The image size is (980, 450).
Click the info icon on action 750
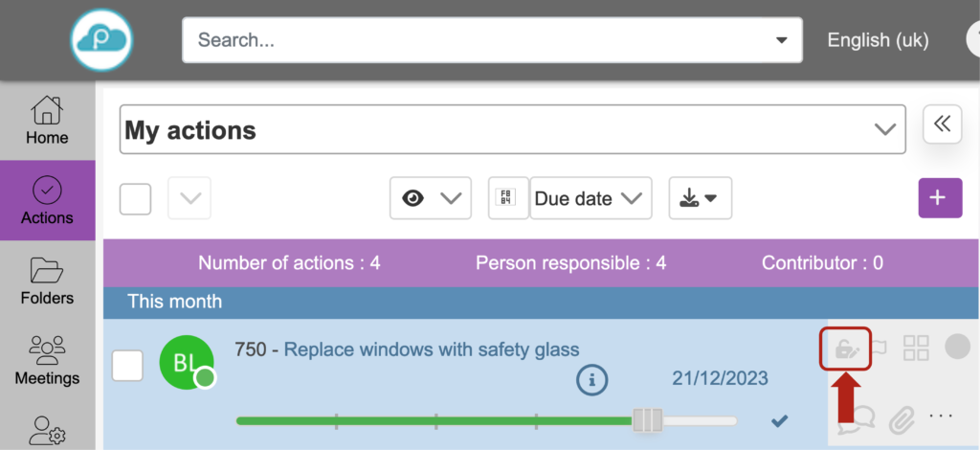pos(592,380)
